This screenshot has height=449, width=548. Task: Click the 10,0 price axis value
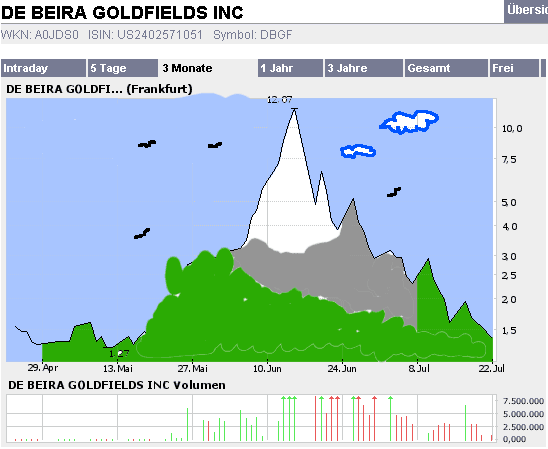point(512,129)
